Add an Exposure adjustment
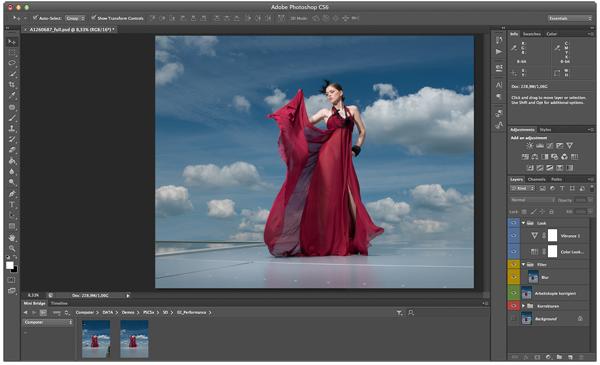The image size is (600, 365). 559,145
